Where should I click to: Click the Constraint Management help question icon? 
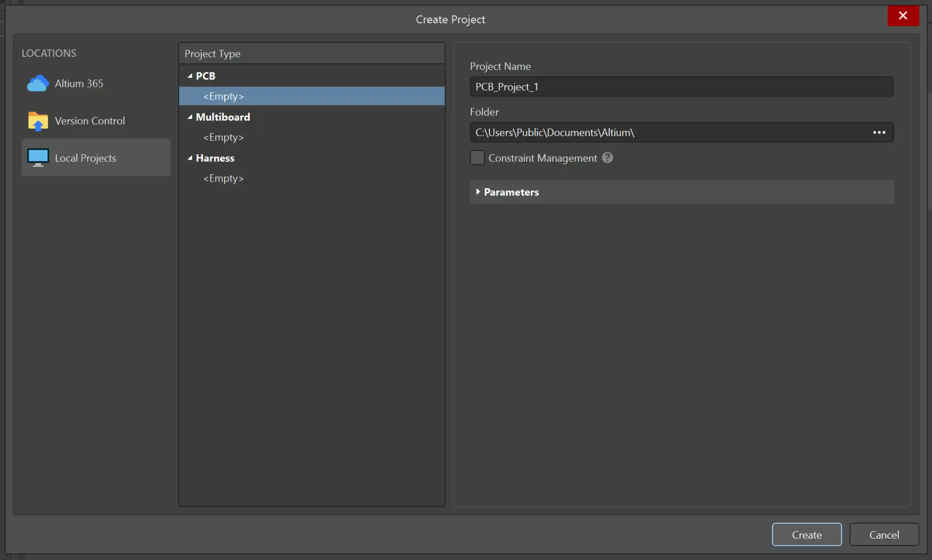[x=607, y=158]
